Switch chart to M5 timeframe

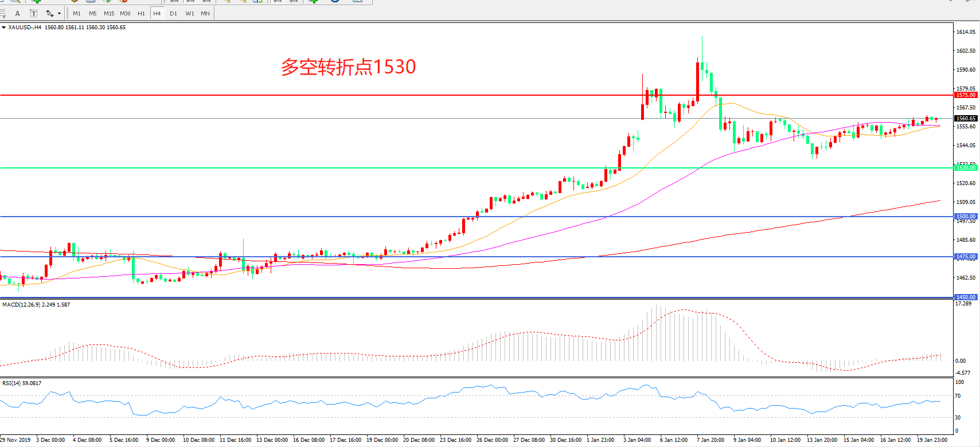[93, 13]
